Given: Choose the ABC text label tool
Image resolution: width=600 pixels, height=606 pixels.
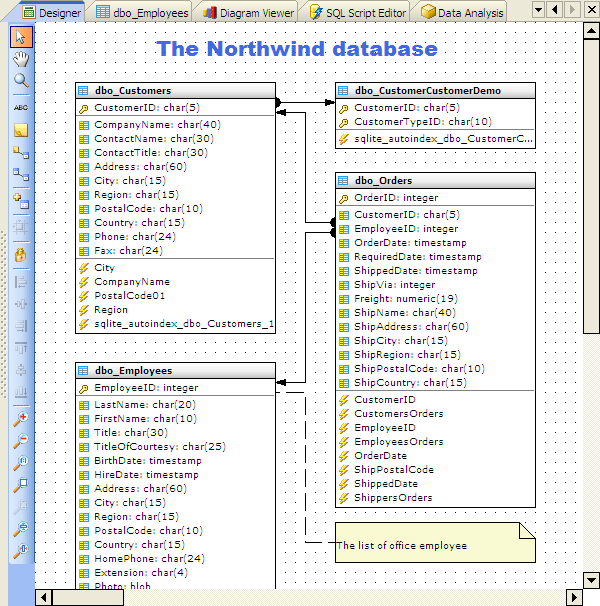Looking at the screenshot, I should [x=21, y=107].
